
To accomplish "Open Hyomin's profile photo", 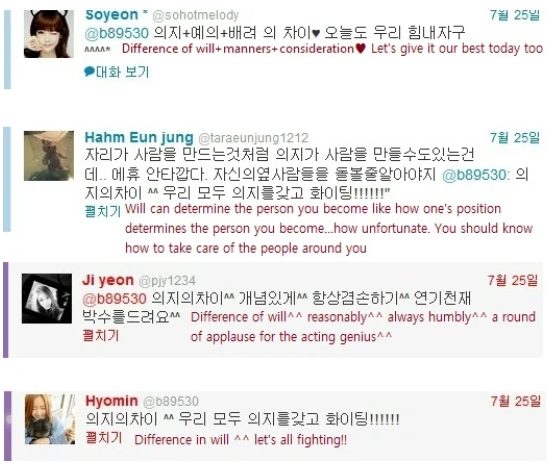I will [x=50, y=419].
